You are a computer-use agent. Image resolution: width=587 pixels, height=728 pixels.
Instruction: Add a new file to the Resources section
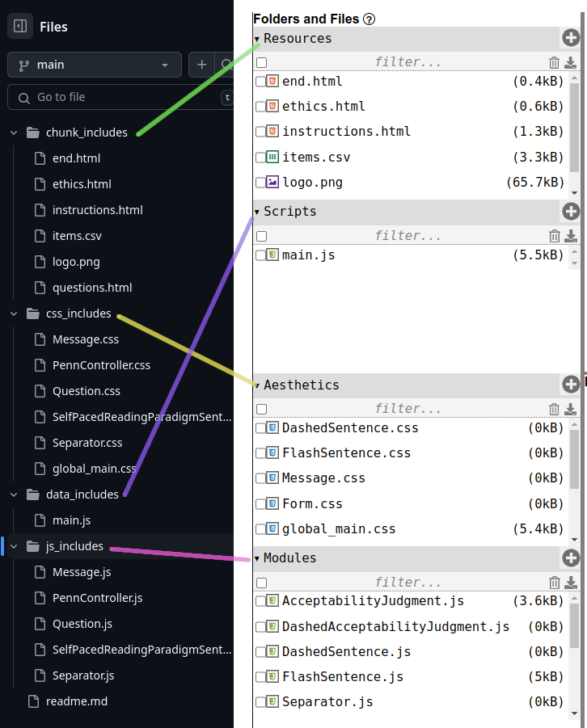[572, 37]
